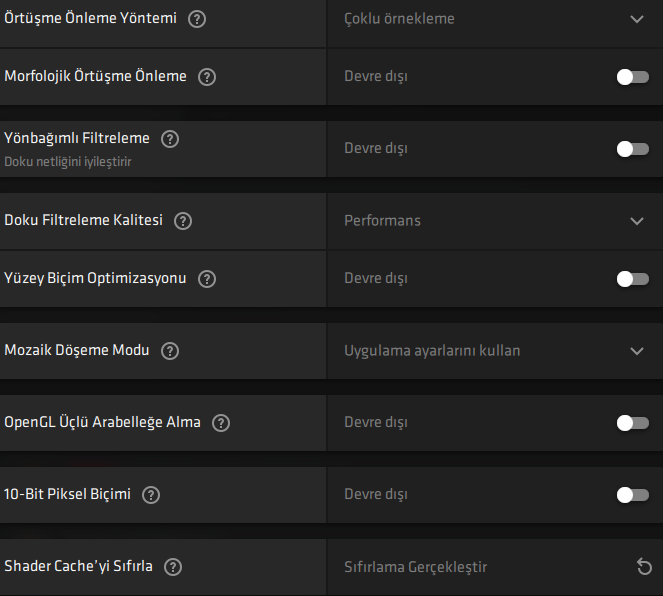Viewport: 663px width, 596px height.
Task: Expand the Çoklu örnekleme dropdown
Action: pos(637,19)
